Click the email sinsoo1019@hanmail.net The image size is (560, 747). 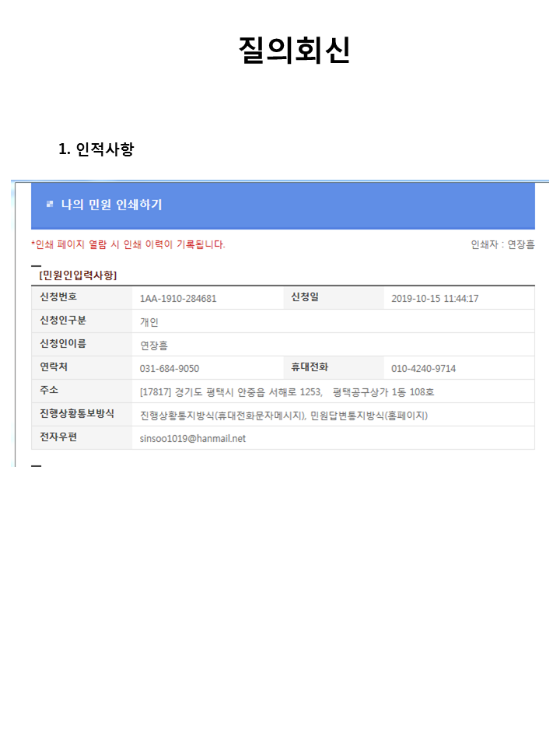[193, 439]
